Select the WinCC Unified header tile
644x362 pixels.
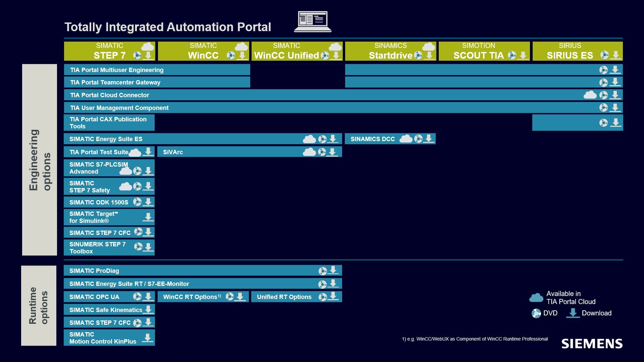[297, 51]
